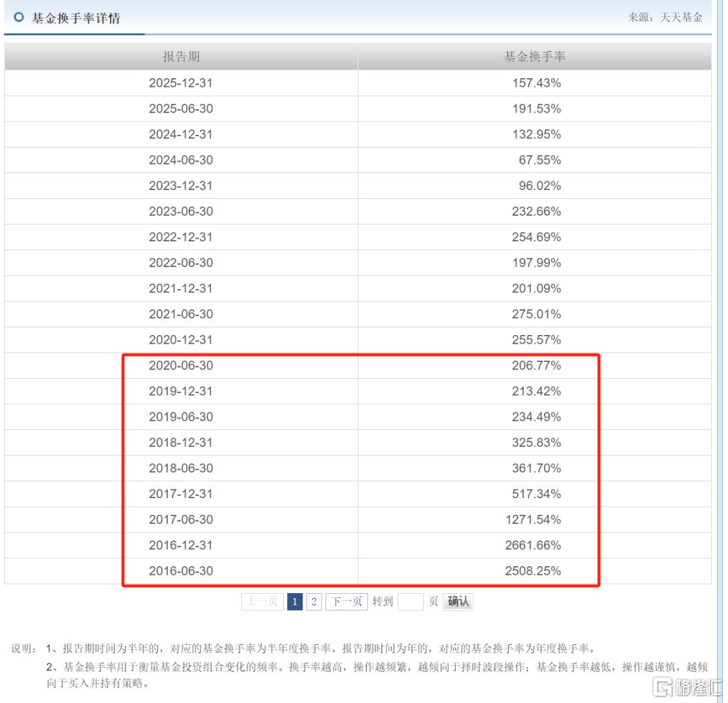728x703 pixels.
Task: Select the 255.57% turnover value
Action: click(x=537, y=340)
